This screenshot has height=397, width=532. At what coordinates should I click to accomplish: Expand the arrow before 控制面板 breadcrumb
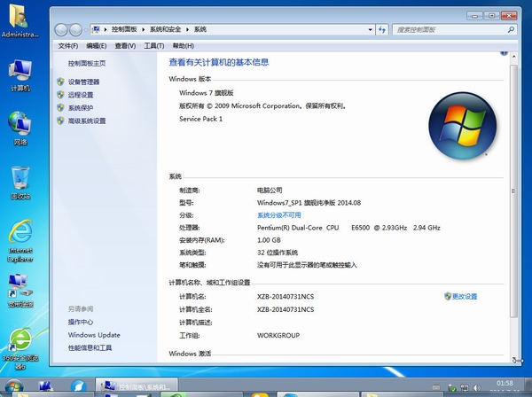coord(106,29)
